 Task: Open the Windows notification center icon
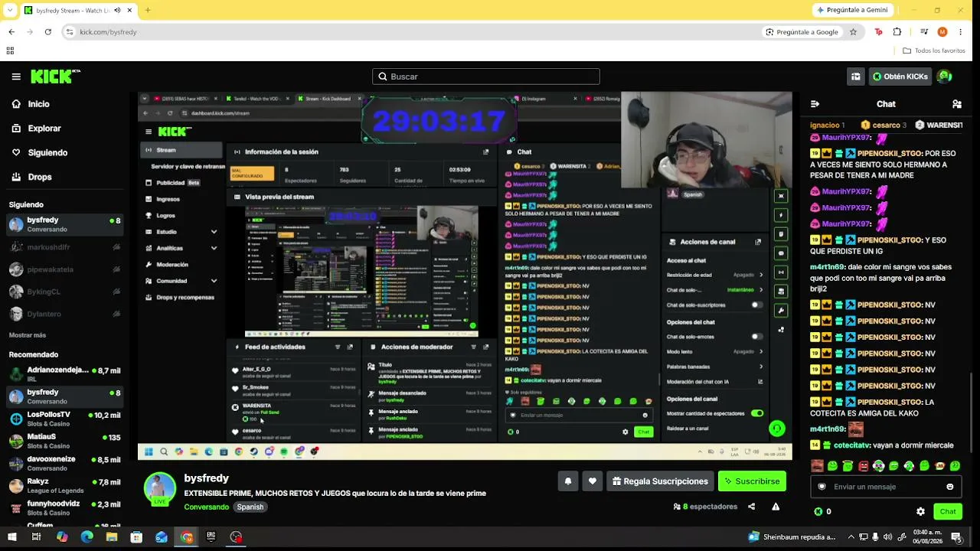[x=957, y=537]
